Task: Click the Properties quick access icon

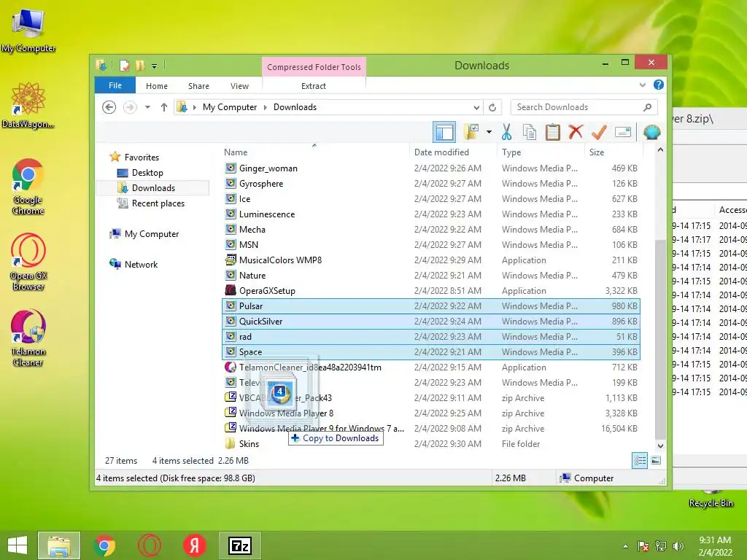Action: (124, 65)
